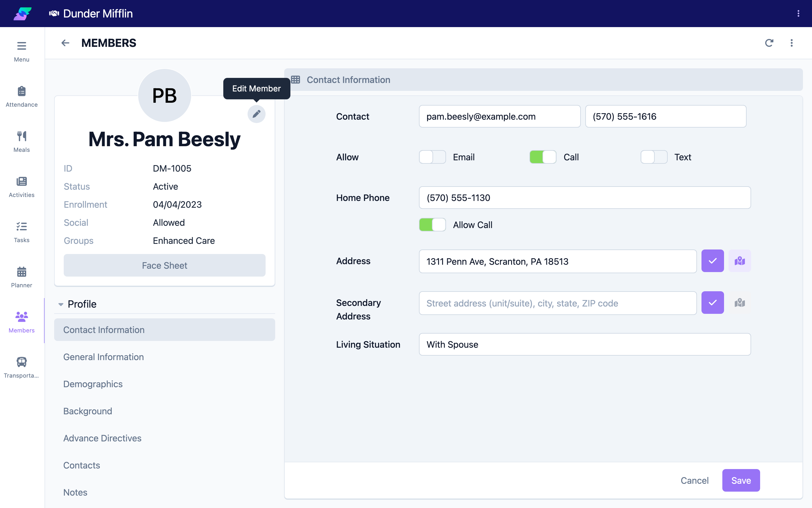Click the email field pam.beesly@example.com
The width and height of the screenshot is (812, 508).
(x=500, y=116)
